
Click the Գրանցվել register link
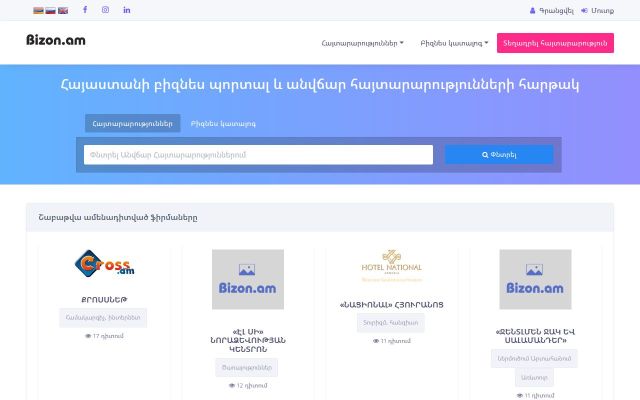pyautogui.click(x=551, y=11)
